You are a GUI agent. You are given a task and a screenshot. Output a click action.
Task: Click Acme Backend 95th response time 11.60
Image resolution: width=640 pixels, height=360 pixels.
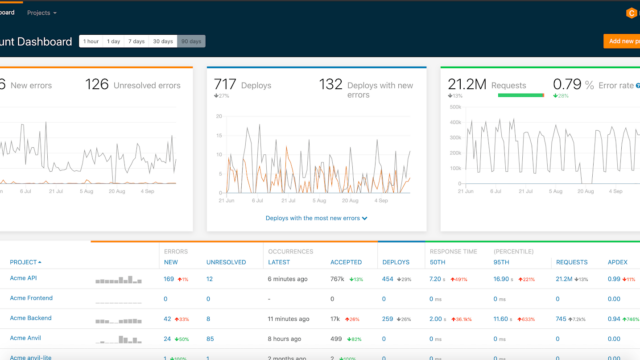click(x=501, y=319)
